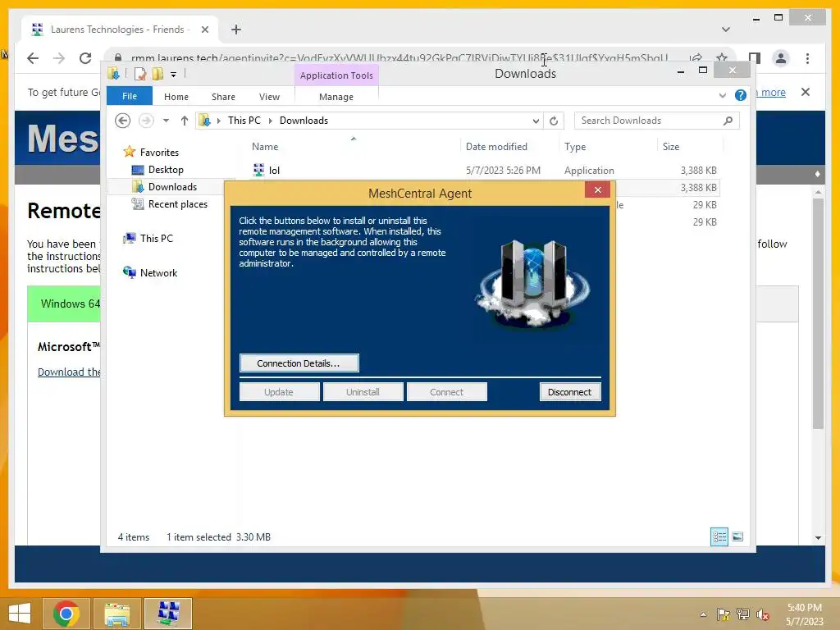Click Chrome forward arrow
840x630 pixels.
pos(59,58)
